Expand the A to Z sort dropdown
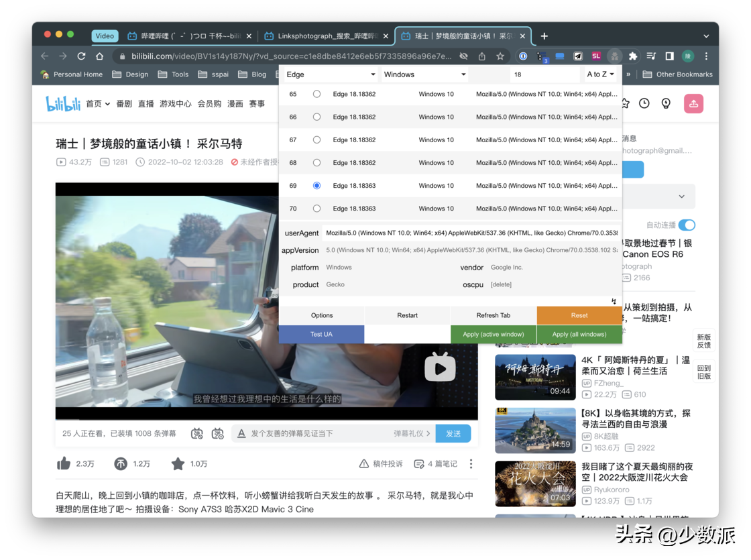Image resolution: width=751 pixels, height=560 pixels. click(601, 74)
